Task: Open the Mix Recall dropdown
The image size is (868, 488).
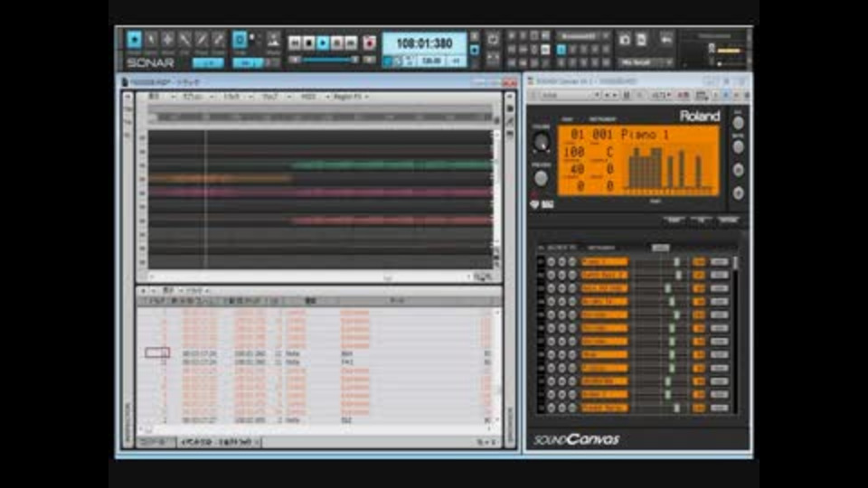Action: [646, 62]
